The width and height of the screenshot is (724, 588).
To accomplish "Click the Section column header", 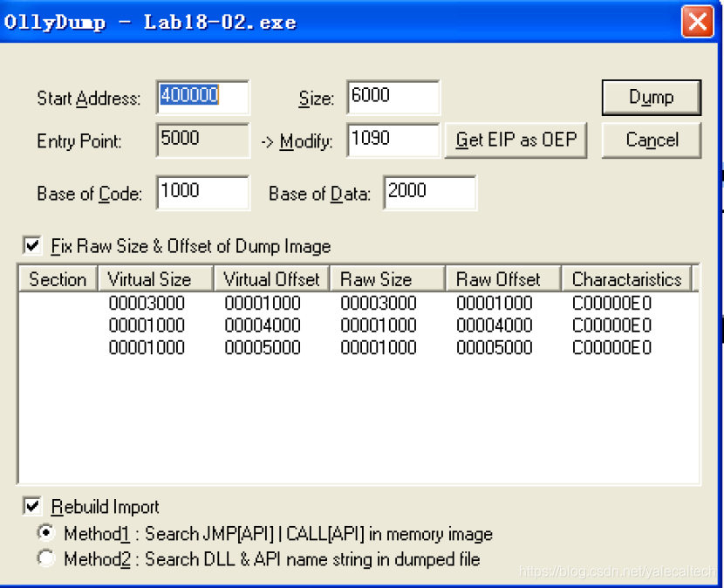I will coord(58,278).
